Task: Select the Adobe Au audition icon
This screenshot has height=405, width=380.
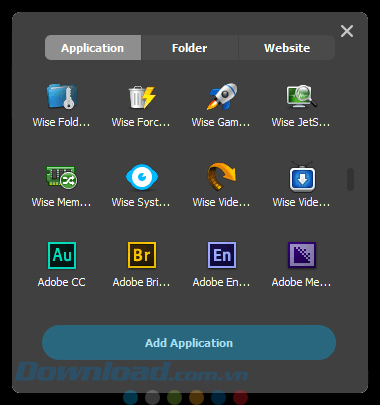Action: coord(62,255)
